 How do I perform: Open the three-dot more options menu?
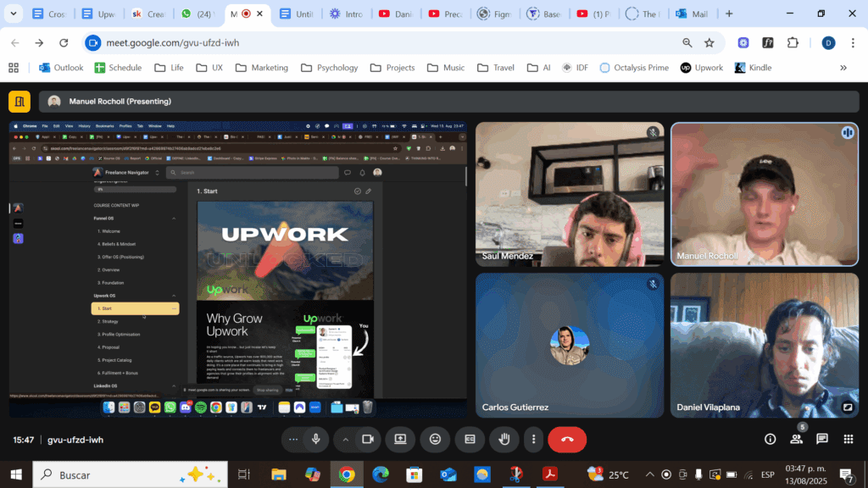533,439
